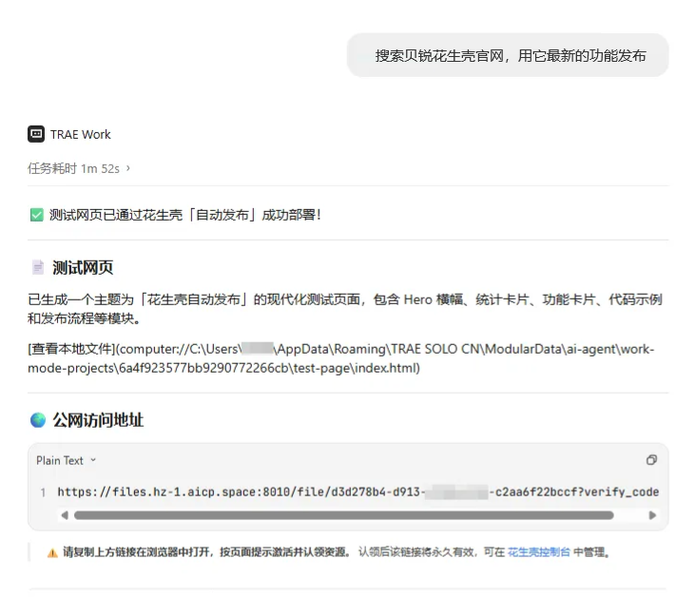This screenshot has height=616, width=695.
Task: Click the 成功部署 status message text
Action: pos(184,215)
